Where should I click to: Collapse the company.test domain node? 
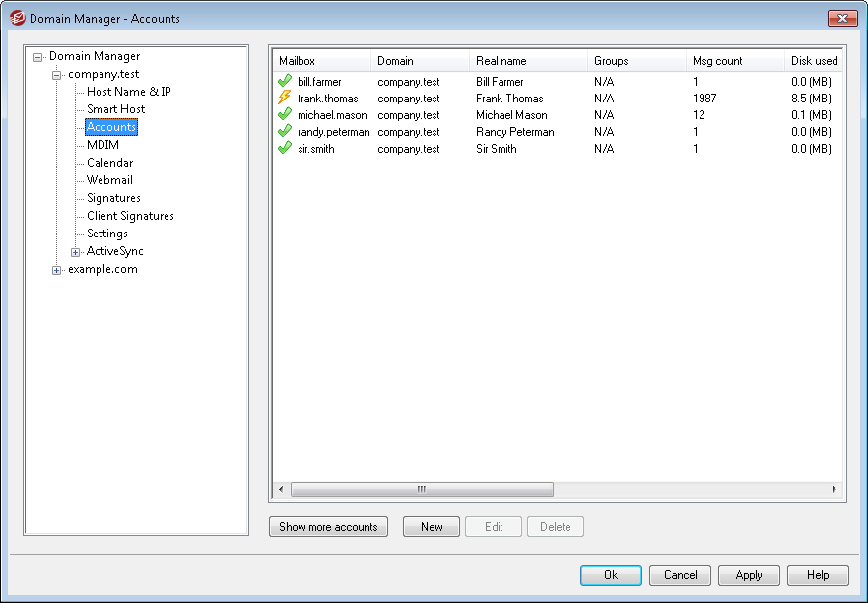pos(57,75)
